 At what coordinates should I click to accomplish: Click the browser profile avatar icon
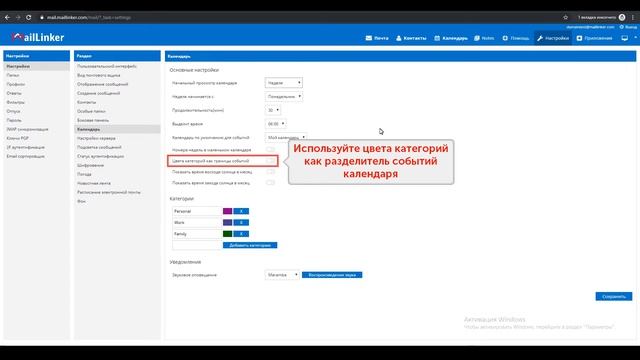click(622, 17)
